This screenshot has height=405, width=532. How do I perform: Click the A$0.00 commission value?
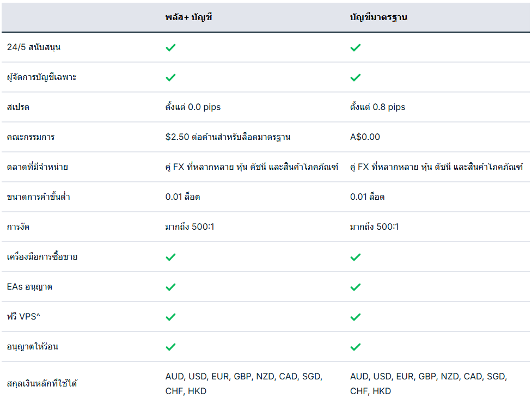click(x=365, y=137)
